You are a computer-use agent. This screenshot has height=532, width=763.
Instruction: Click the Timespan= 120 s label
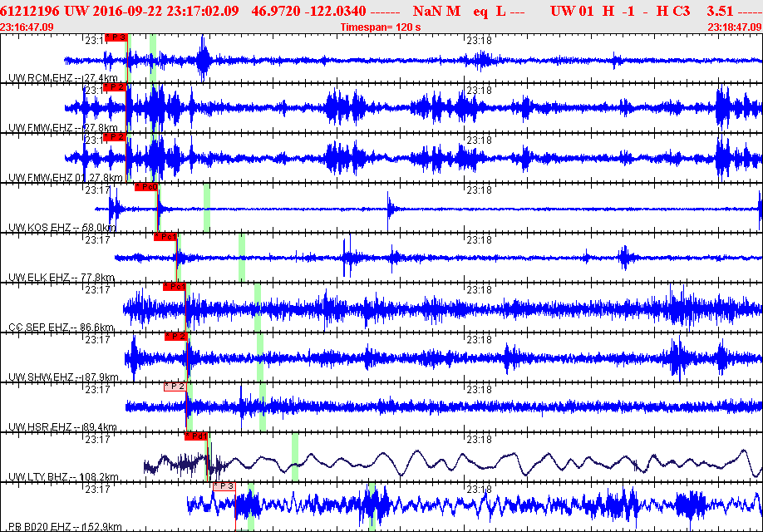(x=381, y=27)
